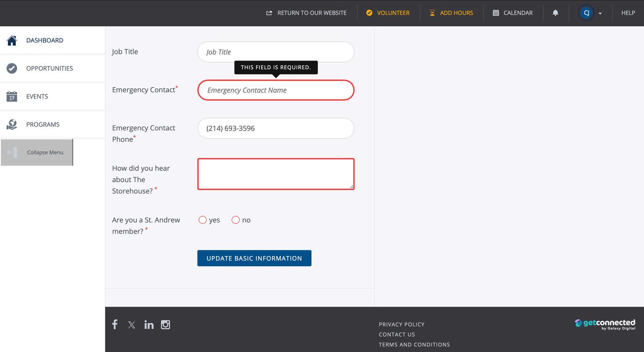Open the Instagram social link
This screenshot has height=352, width=644.
pos(166,324)
